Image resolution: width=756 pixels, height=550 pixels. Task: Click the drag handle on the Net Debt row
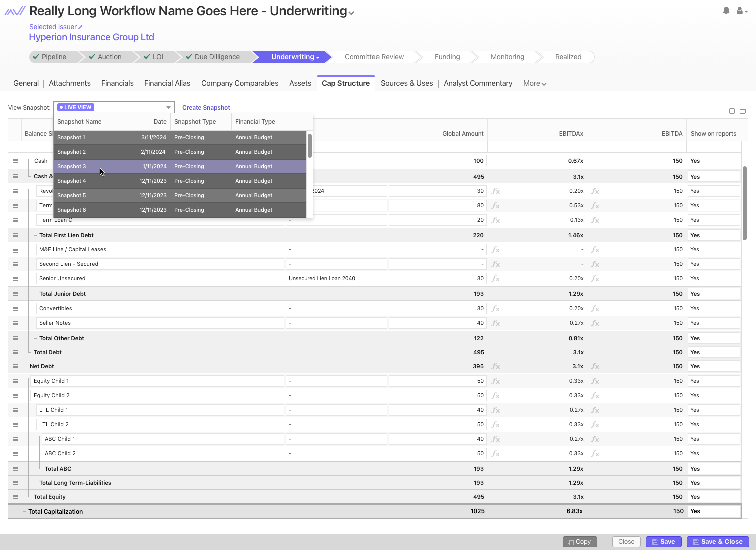(15, 367)
